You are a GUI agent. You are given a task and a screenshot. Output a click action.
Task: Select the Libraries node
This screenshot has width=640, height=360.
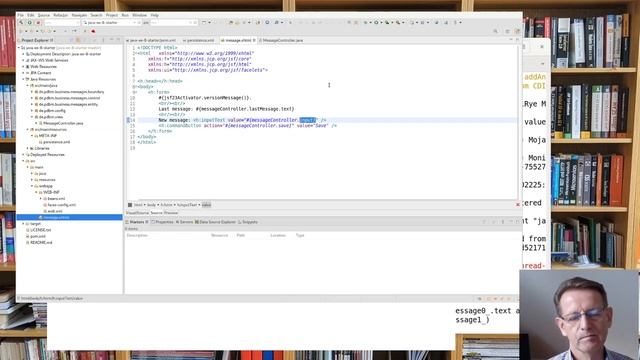pos(42,149)
